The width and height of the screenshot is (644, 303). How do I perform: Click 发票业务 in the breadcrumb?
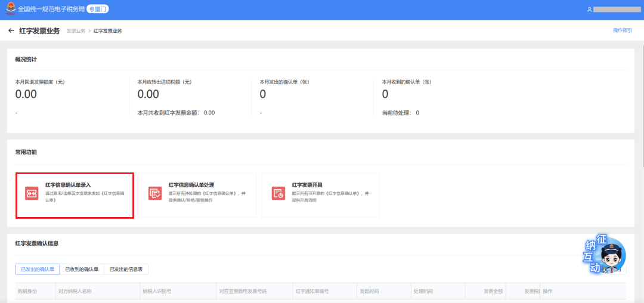point(75,30)
